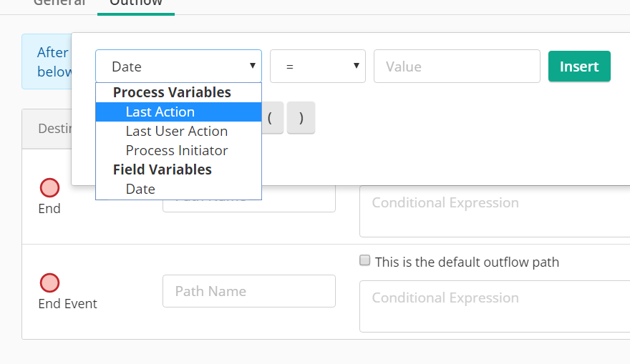This screenshot has height=364, width=630.
Task: Insert a closing parenthesis
Action: point(301,118)
